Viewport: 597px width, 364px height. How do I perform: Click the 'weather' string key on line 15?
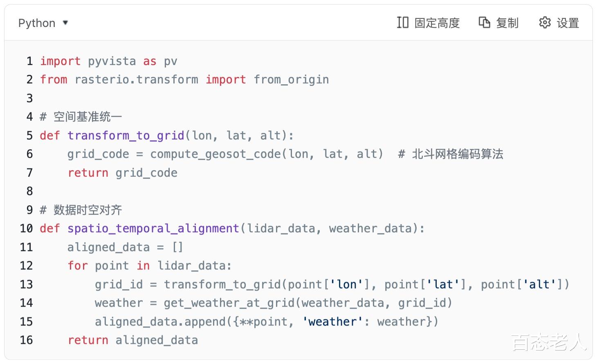point(332,321)
